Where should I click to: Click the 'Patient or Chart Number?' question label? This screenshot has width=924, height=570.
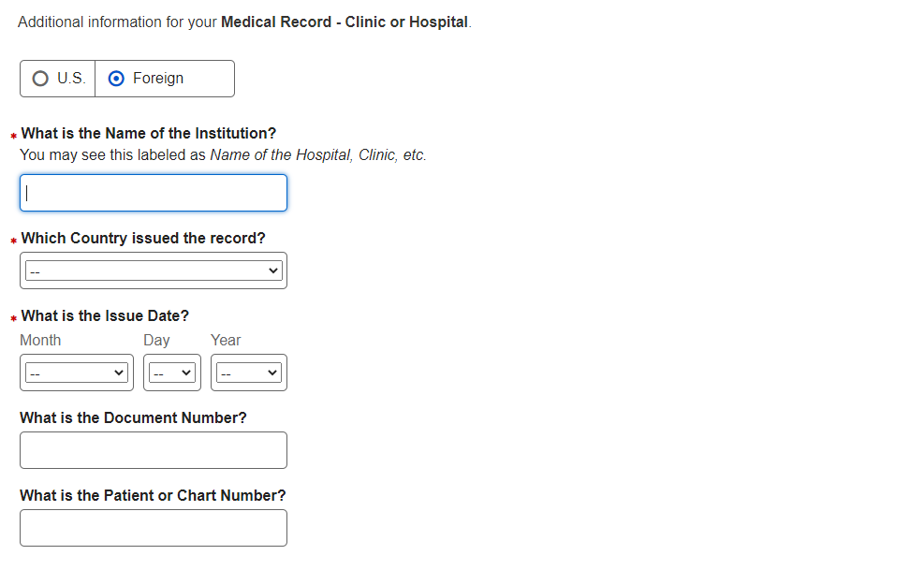(x=153, y=496)
